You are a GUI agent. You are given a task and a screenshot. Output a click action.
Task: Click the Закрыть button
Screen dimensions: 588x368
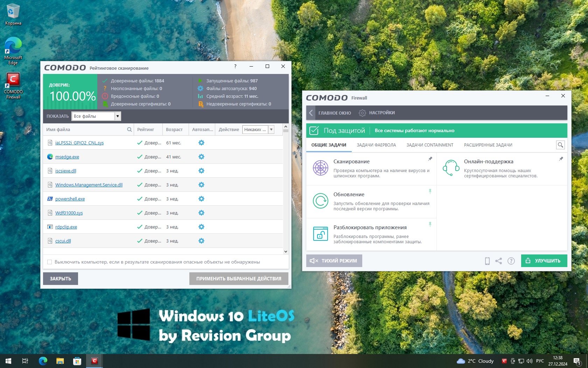[x=60, y=279]
